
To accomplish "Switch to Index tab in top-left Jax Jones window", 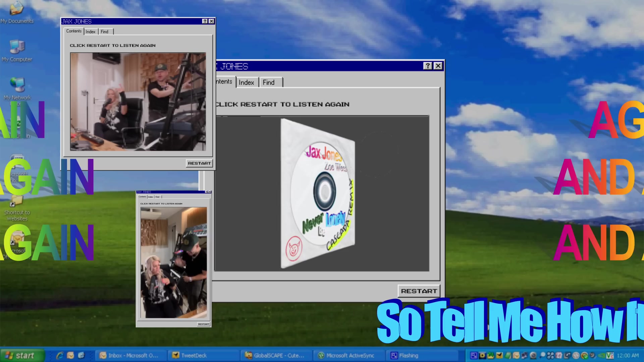I will (91, 32).
